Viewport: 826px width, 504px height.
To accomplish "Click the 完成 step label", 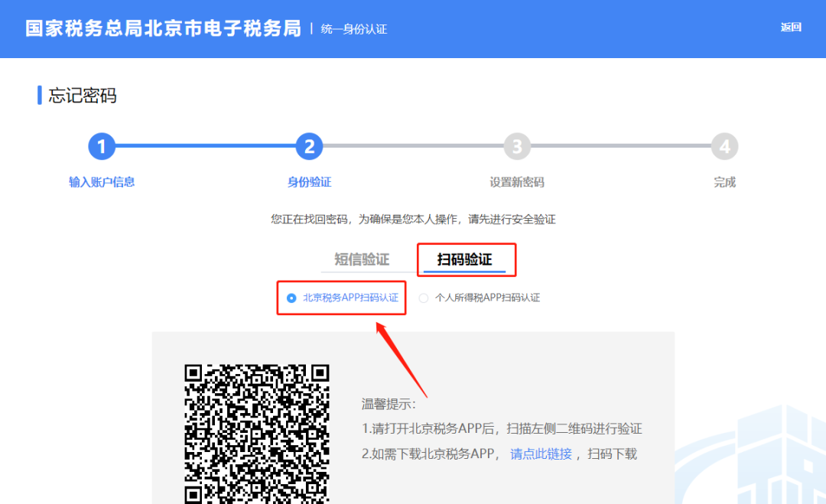I will (724, 182).
